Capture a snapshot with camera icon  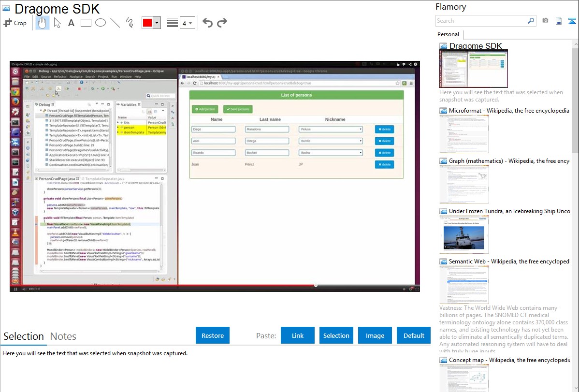coord(545,21)
